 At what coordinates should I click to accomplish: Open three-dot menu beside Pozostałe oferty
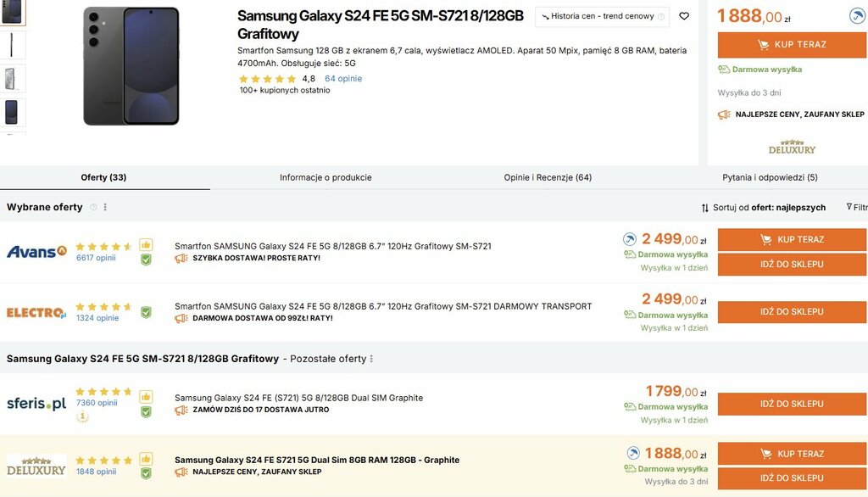point(371,359)
